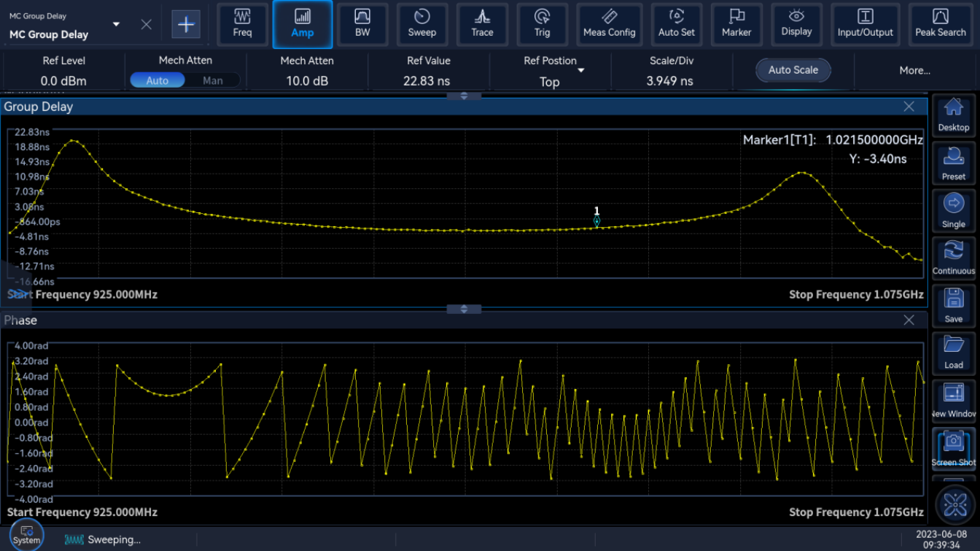Open the Peak Search menu
This screenshot has width=980, height=551.
(941, 24)
